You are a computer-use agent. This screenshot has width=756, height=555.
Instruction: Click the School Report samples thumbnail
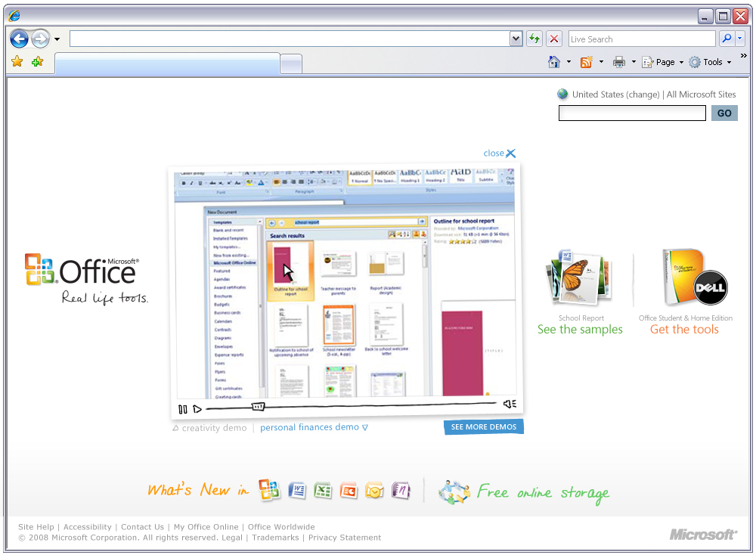click(579, 277)
